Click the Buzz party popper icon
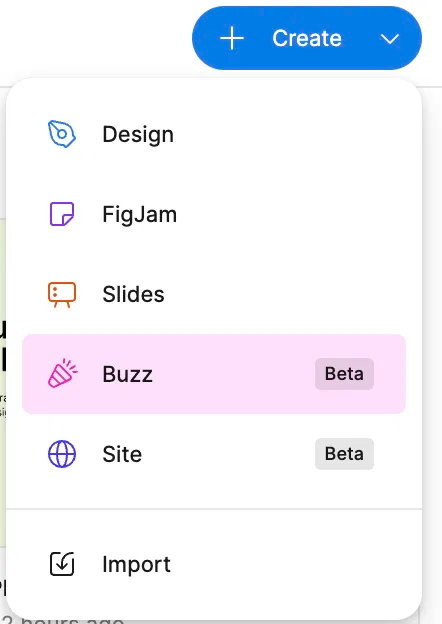442x624 pixels. coord(62,373)
